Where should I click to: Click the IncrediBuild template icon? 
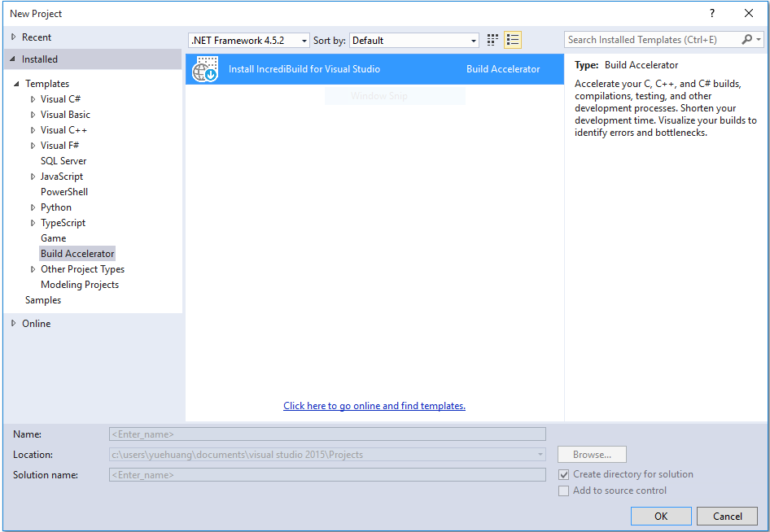tap(205, 68)
